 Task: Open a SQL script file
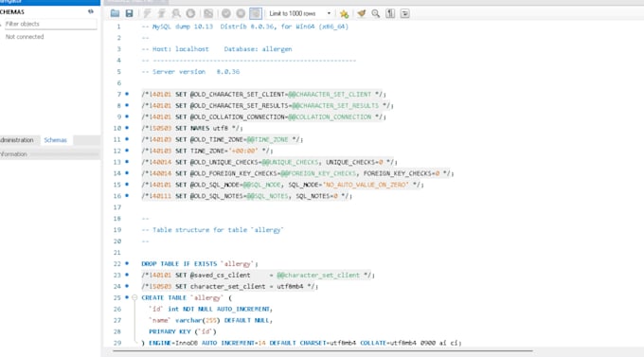[x=115, y=13]
